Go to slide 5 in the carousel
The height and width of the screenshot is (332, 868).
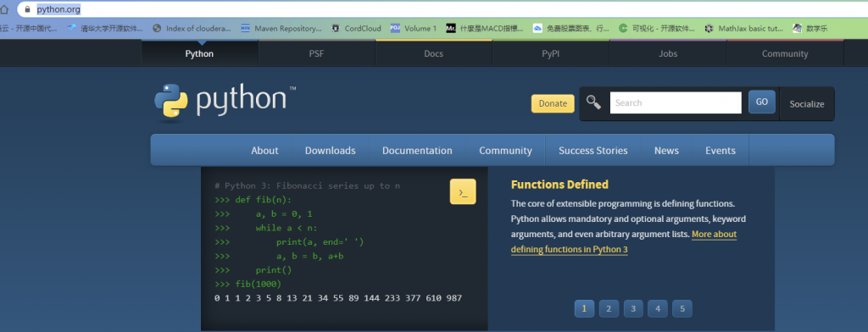pyautogui.click(x=682, y=309)
